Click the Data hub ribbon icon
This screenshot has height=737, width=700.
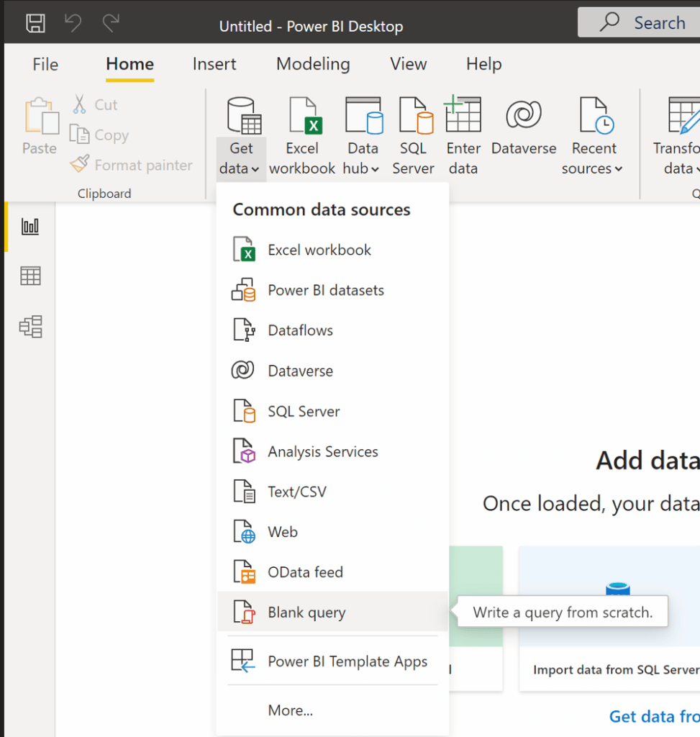(363, 115)
